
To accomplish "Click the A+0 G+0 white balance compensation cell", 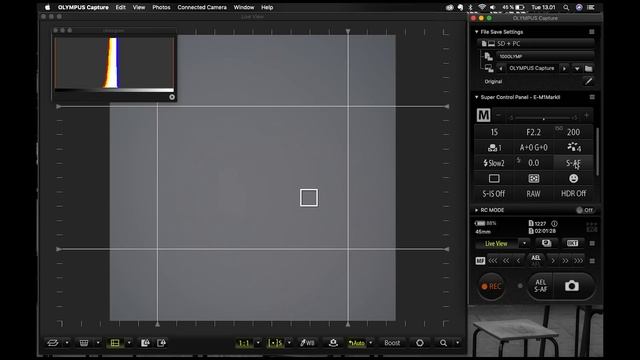I will click(x=533, y=147).
